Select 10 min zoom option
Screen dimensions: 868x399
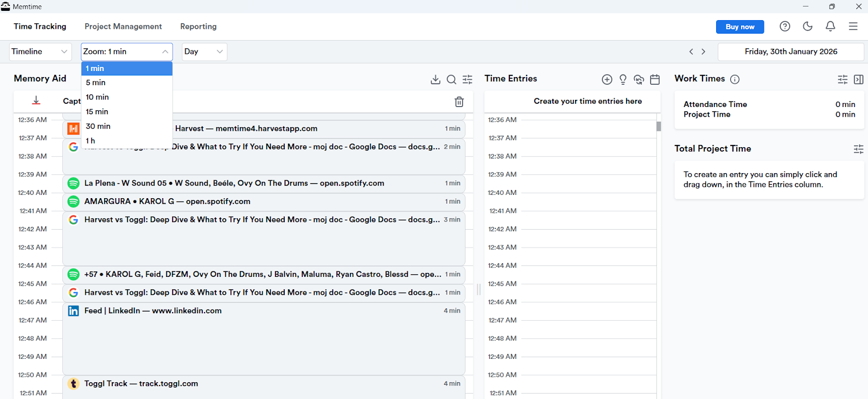[127, 97]
